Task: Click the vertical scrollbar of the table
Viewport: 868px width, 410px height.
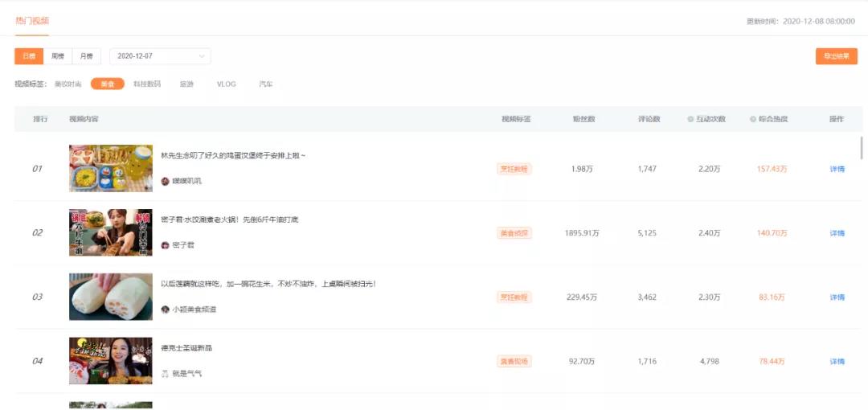Action: click(x=862, y=148)
